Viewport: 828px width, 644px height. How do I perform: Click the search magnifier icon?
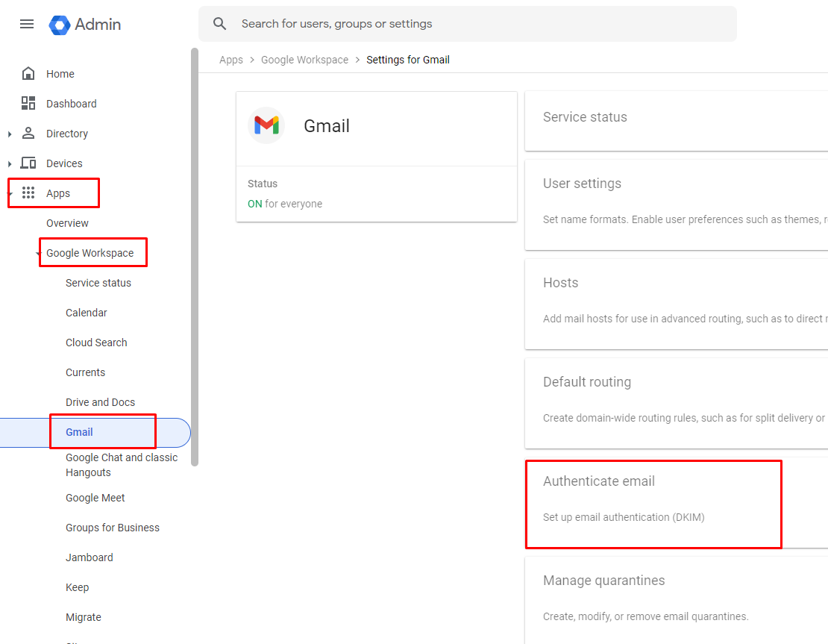[x=219, y=24]
